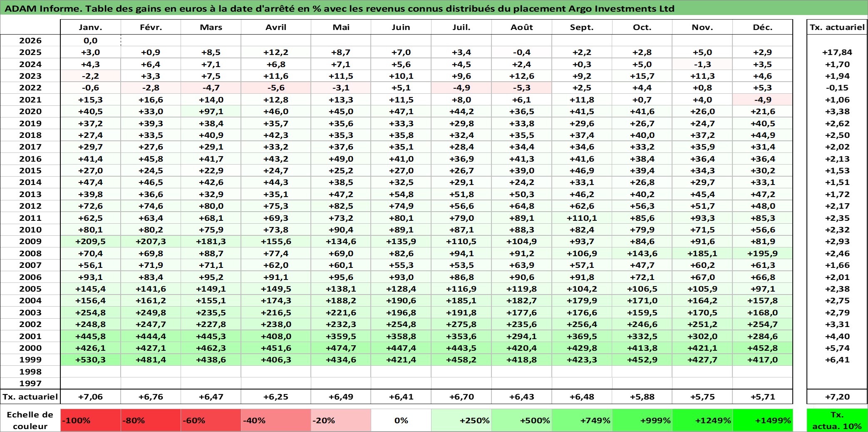The image size is (868, 432).
Task: Select the +54,8 cell in June 2013
Action: (401, 194)
